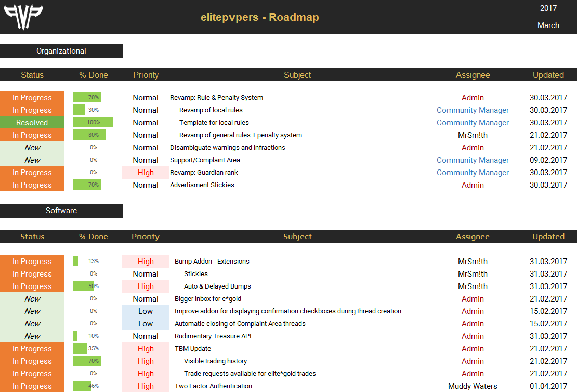Click the 35% progress bar for TBM Update
Image resolution: width=577 pixels, height=392 pixels.
80,348
